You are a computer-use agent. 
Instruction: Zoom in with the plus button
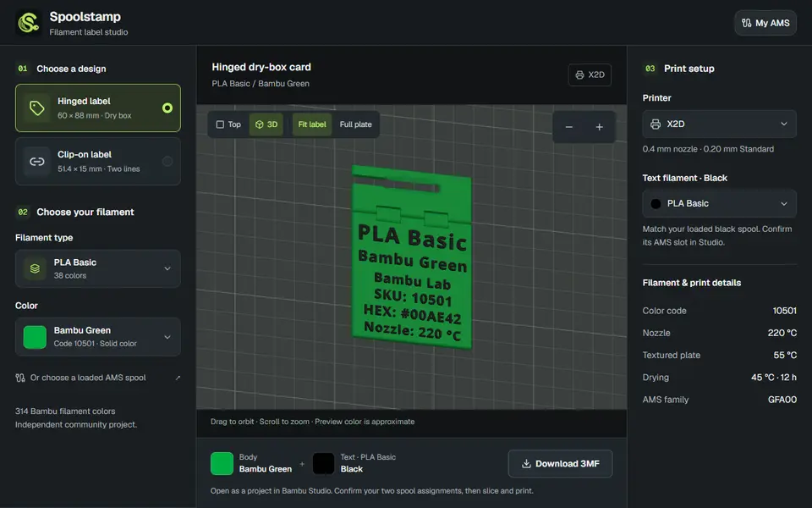pyautogui.click(x=599, y=127)
